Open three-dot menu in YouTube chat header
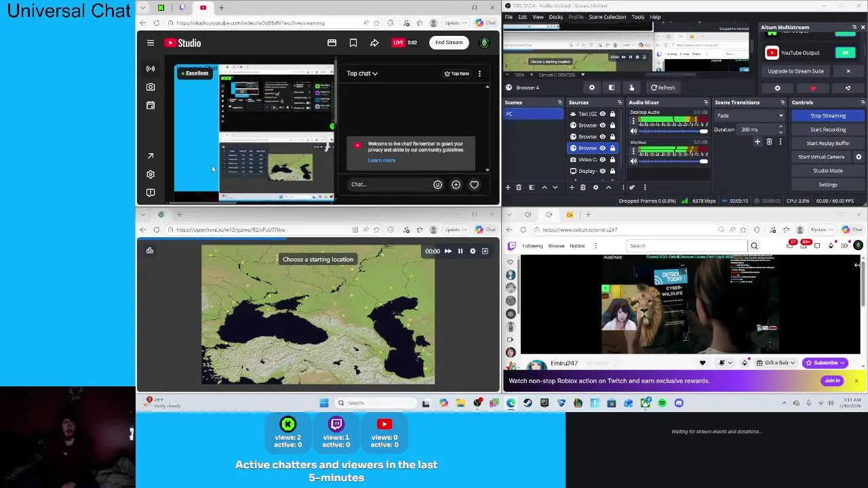 tap(479, 73)
